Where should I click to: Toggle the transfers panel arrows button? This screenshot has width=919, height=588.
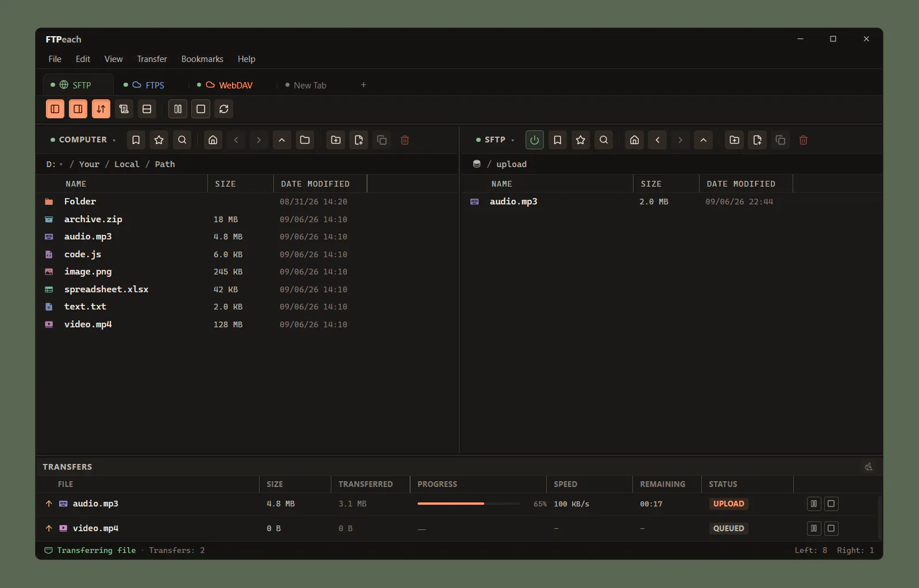coord(101,109)
